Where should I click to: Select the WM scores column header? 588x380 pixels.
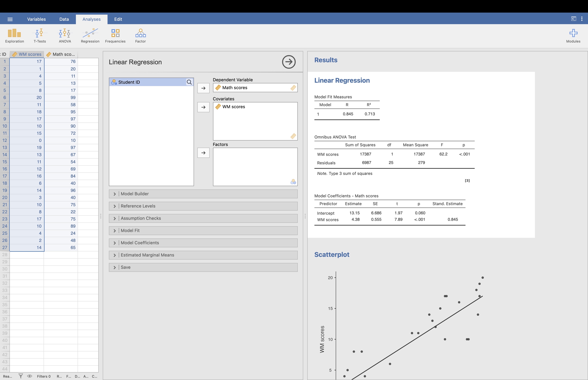(x=27, y=54)
